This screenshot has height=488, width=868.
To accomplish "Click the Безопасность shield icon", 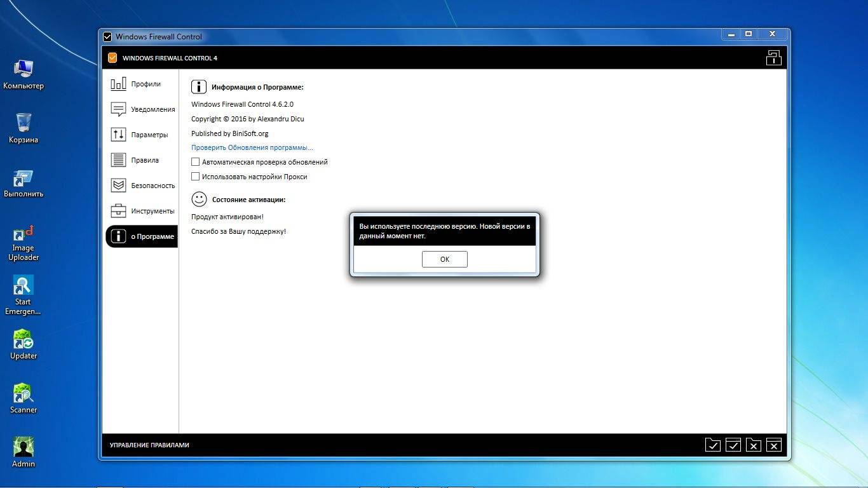I will pos(118,186).
